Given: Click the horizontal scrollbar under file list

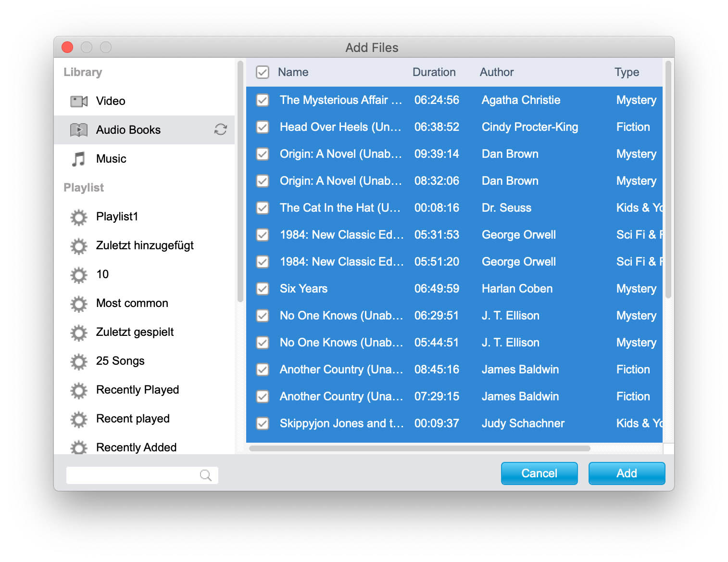Looking at the screenshot, I should [419, 448].
